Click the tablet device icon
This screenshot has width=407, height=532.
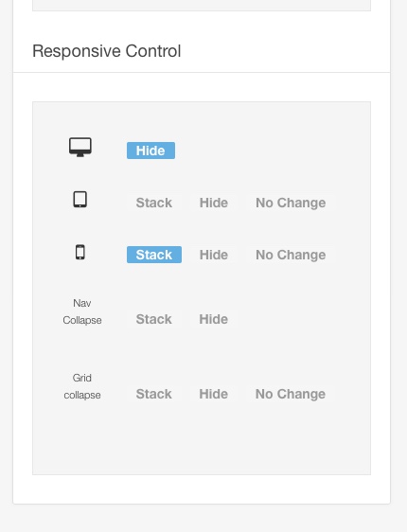point(80,199)
